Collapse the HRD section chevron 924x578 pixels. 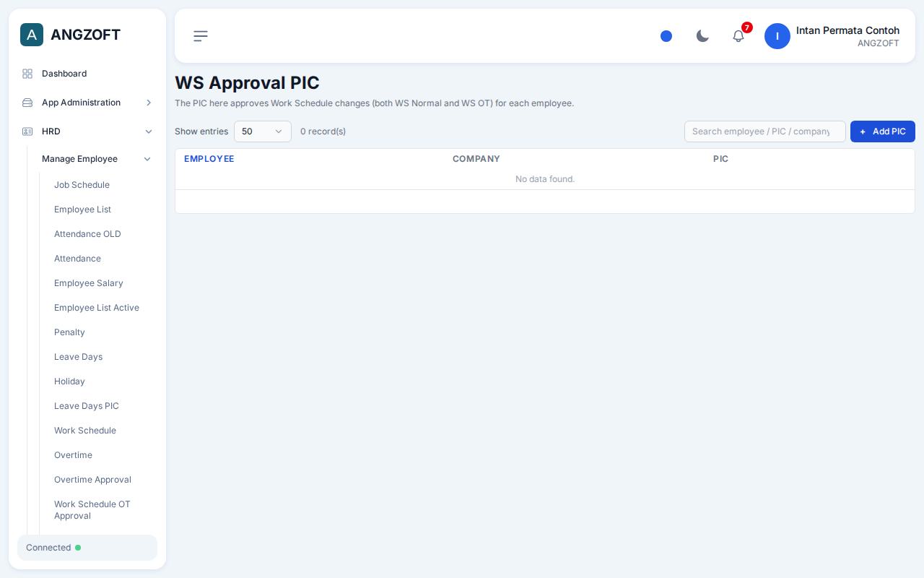pos(149,131)
